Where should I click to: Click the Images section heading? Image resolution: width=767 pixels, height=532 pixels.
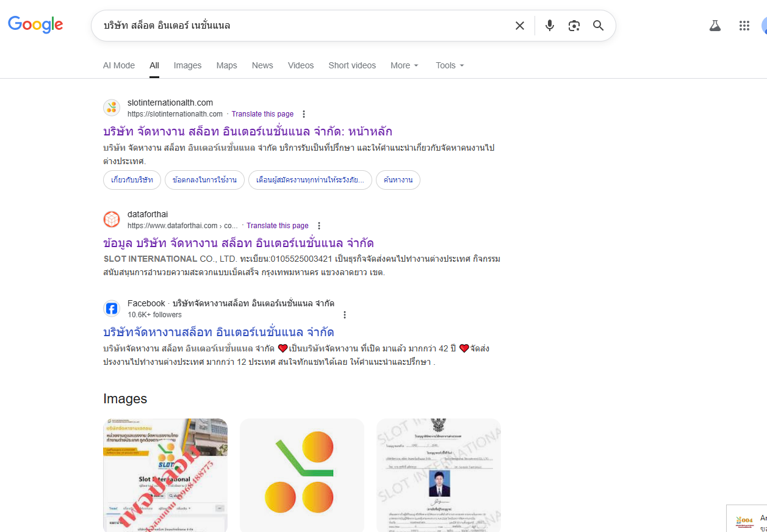(x=125, y=398)
